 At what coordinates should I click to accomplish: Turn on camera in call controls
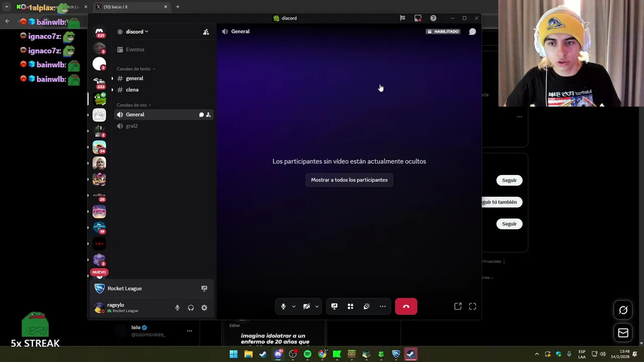point(306,306)
